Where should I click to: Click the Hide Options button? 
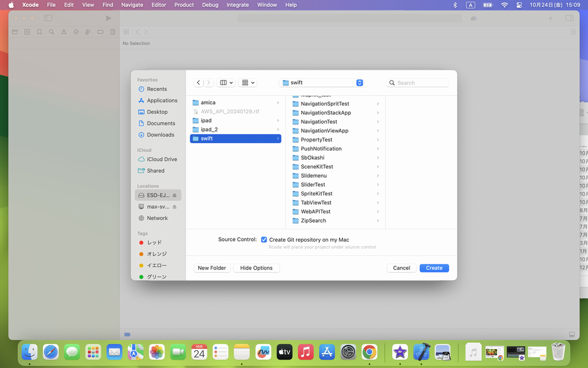tap(256, 268)
